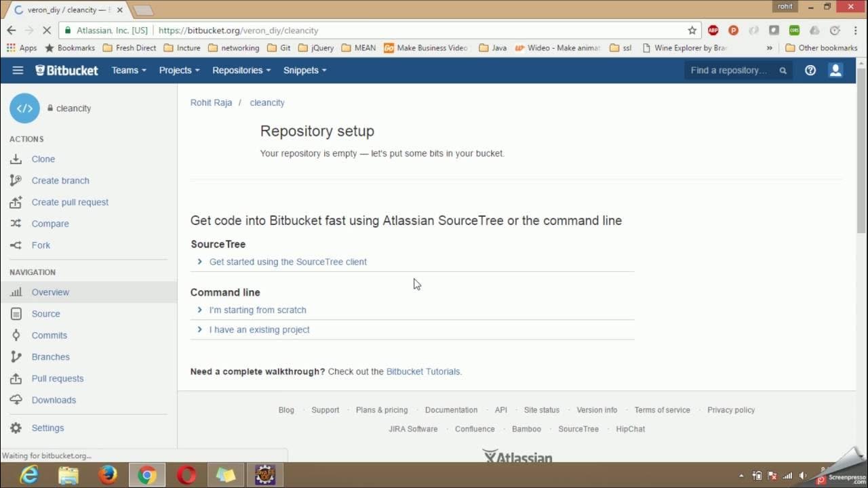Open the Plans & pricing footer link
This screenshot has width=868, height=488.
(x=382, y=410)
